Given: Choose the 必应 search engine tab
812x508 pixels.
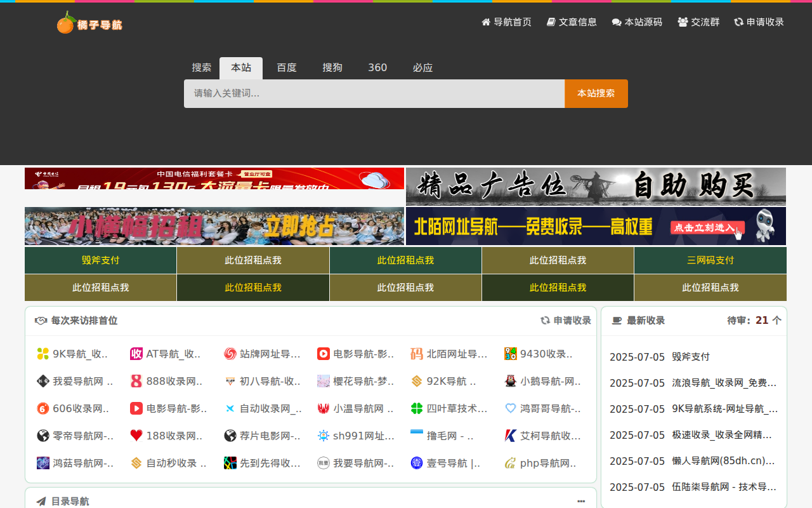Looking at the screenshot, I should pyautogui.click(x=422, y=68).
